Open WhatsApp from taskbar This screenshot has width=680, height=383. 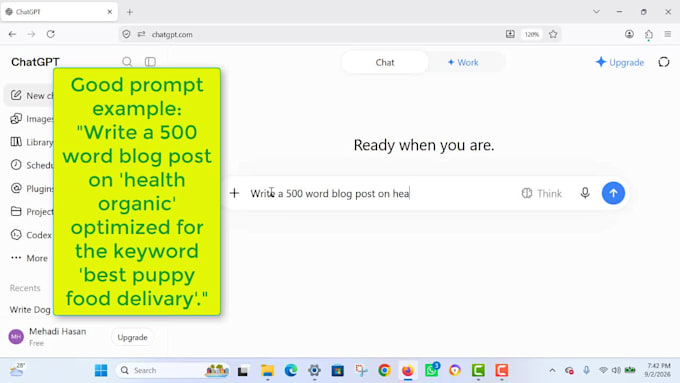pyautogui.click(x=432, y=370)
